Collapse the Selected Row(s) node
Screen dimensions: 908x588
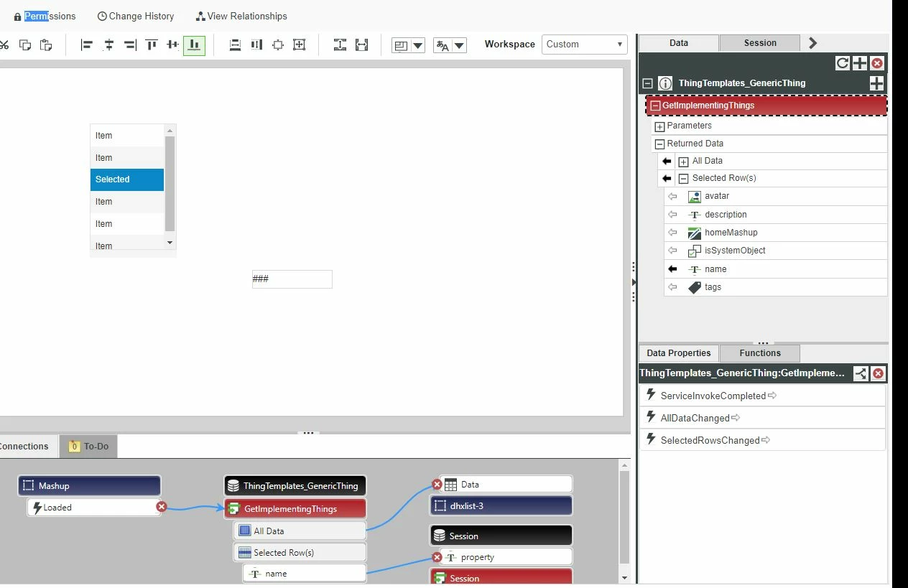point(683,179)
